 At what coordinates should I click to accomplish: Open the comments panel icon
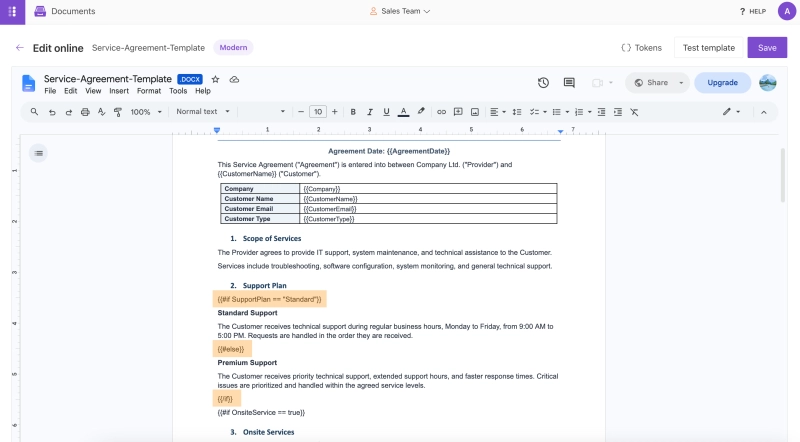569,82
